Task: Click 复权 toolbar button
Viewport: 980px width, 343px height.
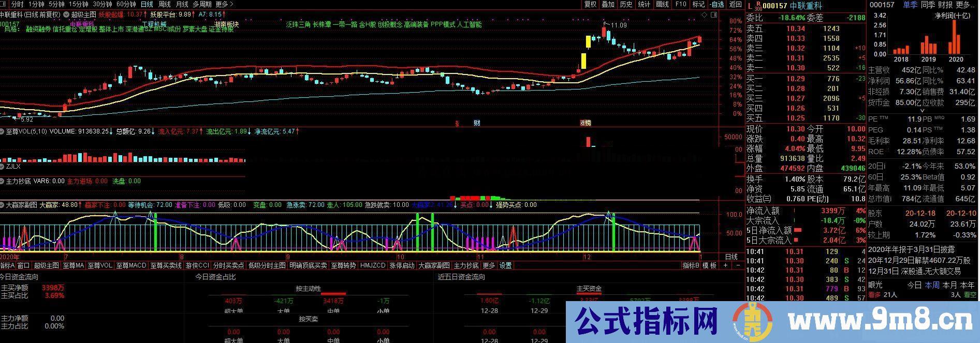Action: 590,4
